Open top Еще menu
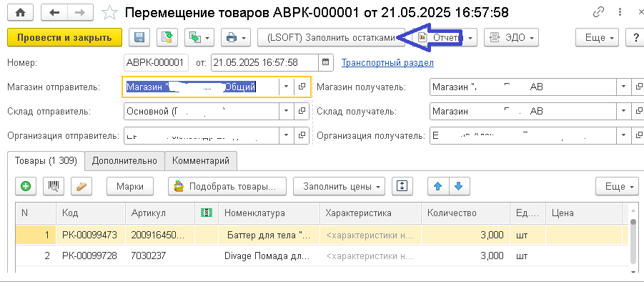The image size is (644, 282). click(597, 38)
